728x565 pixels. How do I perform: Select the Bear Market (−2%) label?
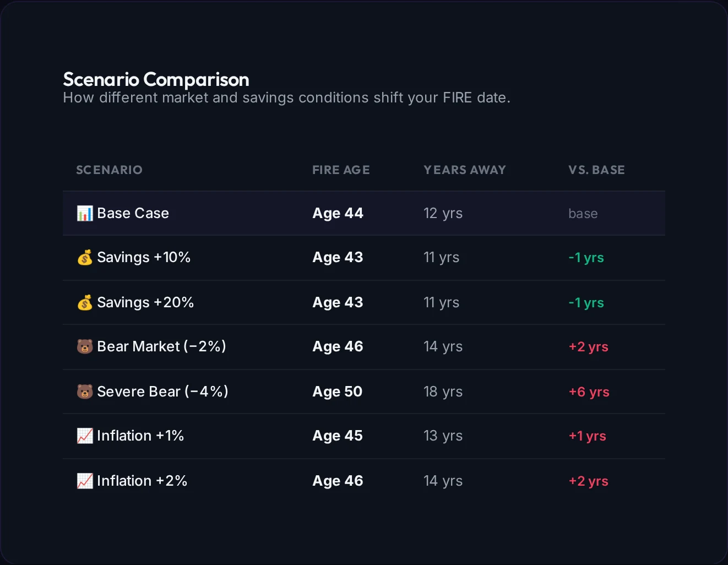(x=161, y=346)
